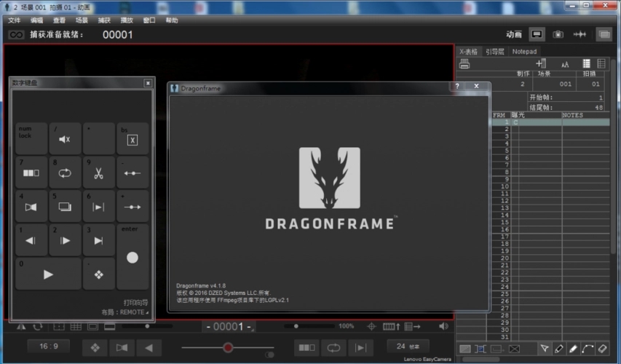Click the print icon in X-Sheet panel
This screenshot has width=621, height=364.
click(x=464, y=64)
